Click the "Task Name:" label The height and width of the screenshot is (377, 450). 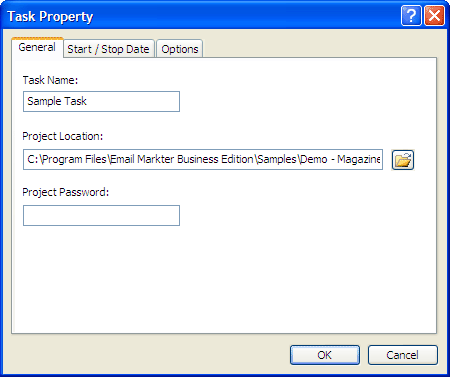(x=50, y=80)
